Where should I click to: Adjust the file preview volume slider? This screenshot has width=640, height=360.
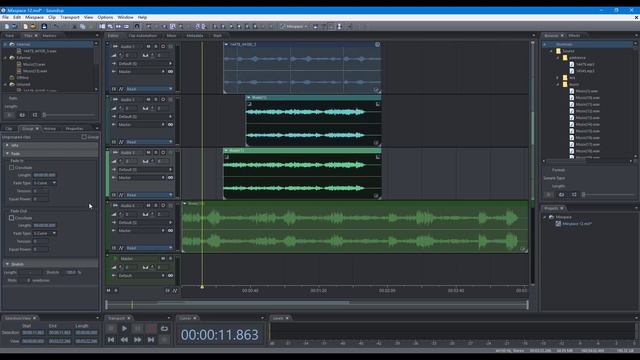[69, 115]
